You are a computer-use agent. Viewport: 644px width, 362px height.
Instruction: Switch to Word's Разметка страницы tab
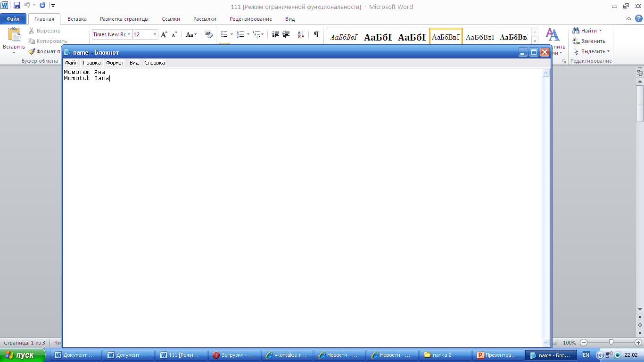click(124, 19)
